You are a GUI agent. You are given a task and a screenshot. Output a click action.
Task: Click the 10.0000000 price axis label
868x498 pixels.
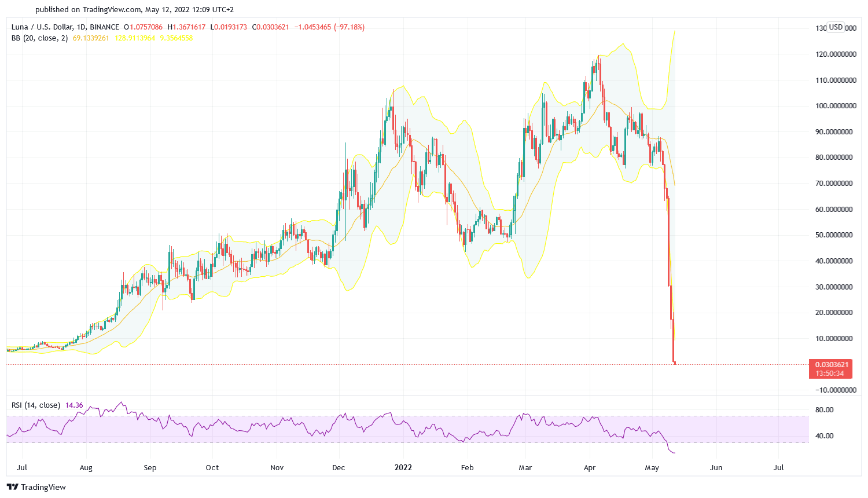(834, 339)
